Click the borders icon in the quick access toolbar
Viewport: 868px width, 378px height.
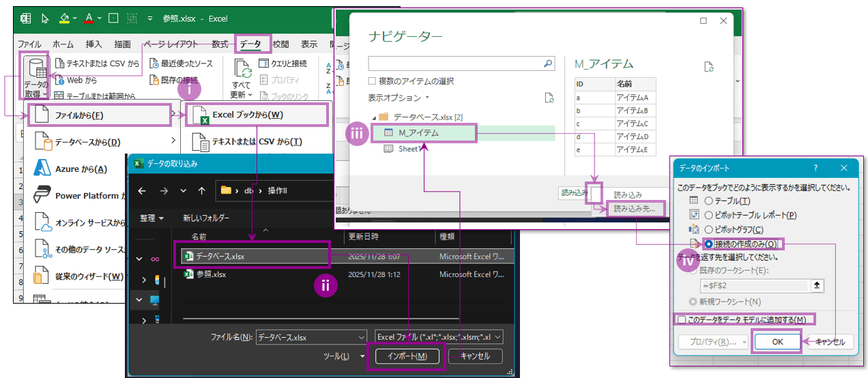[113, 18]
